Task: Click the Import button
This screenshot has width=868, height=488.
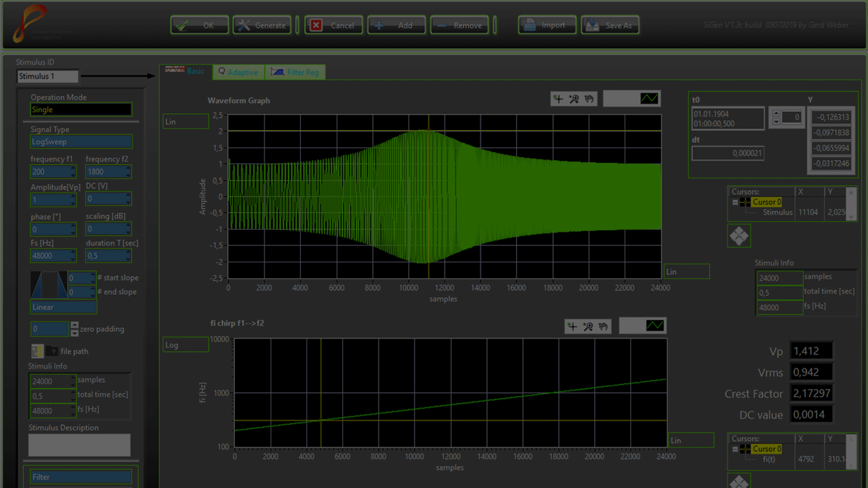Action: click(547, 25)
